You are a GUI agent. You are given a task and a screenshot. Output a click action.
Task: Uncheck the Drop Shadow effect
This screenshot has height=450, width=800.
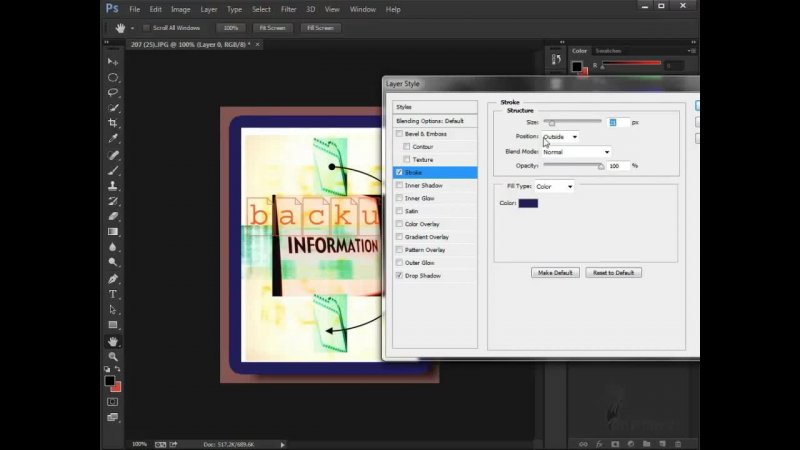pyautogui.click(x=400, y=275)
